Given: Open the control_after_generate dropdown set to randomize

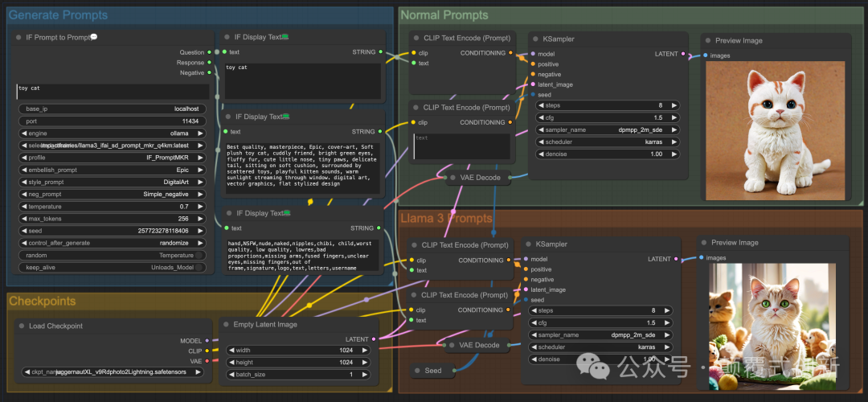Looking at the screenshot, I should click(113, 243).
